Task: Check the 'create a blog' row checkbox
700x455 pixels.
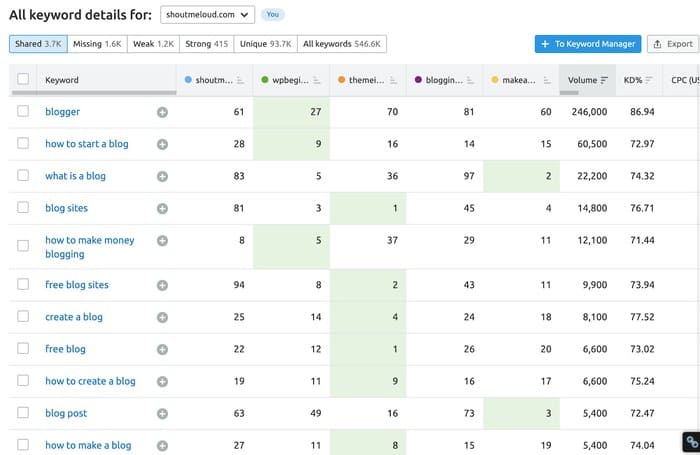Action: [x=23, y=316]
